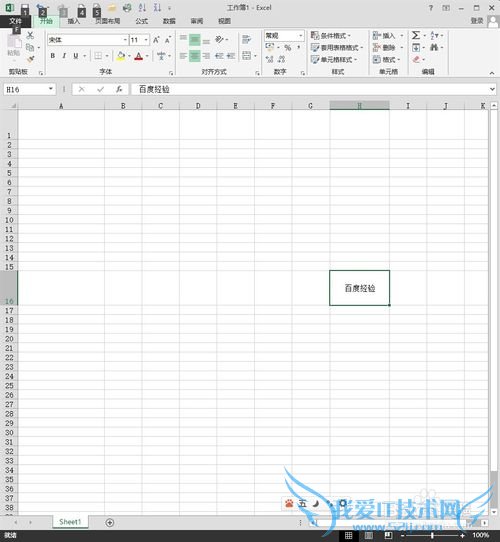Toggle middle align button
The height and width of the screenshot is (542, 500).
195,39
